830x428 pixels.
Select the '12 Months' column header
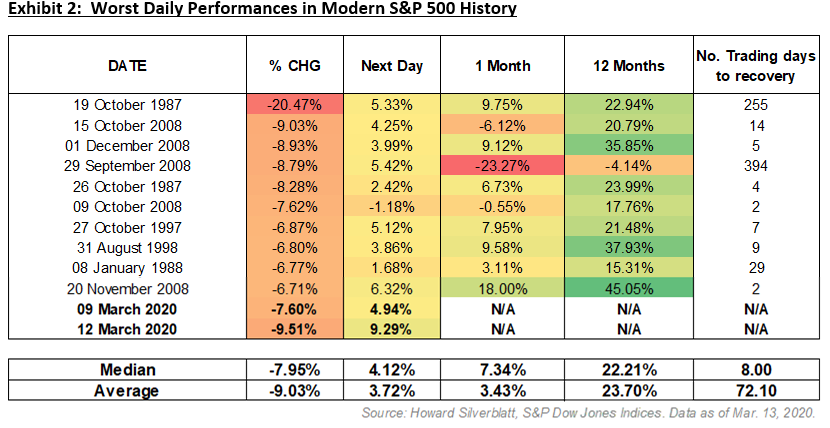point(627,66)
